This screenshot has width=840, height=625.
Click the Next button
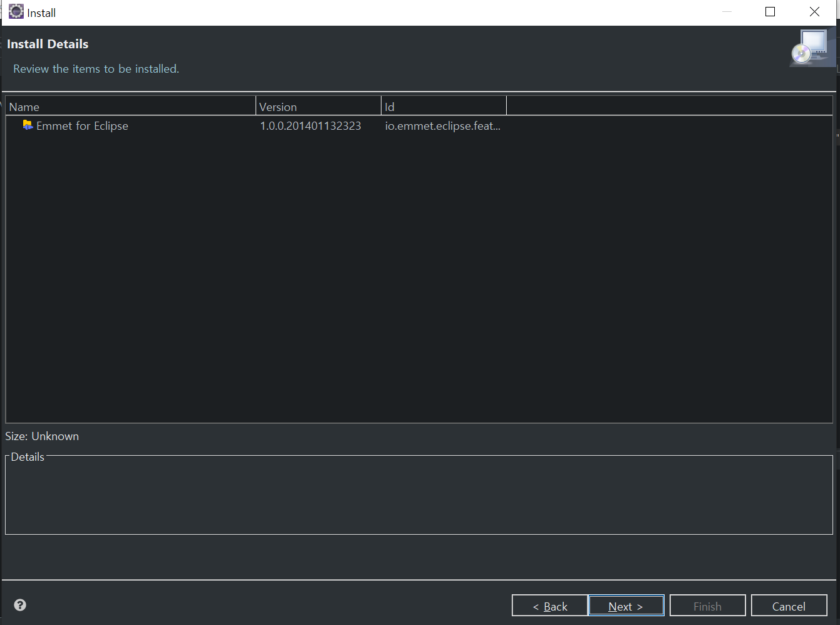click(x=626, y=606)
